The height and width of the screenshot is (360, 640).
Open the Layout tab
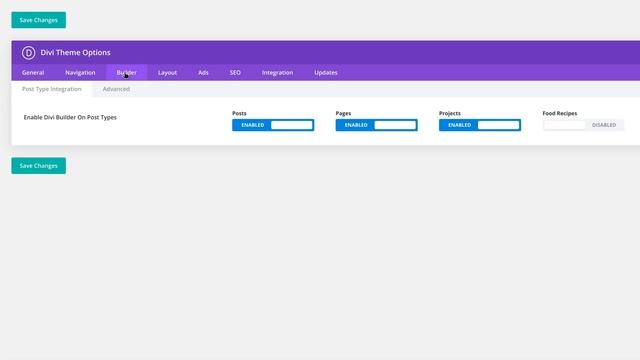(x=167, y=73)
